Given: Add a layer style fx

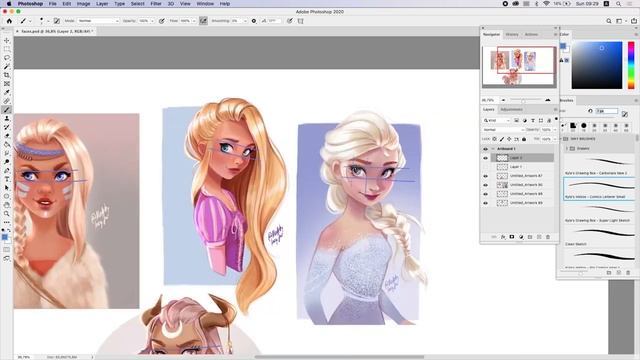Looking at the screenshot, I should tap(503, 237).
